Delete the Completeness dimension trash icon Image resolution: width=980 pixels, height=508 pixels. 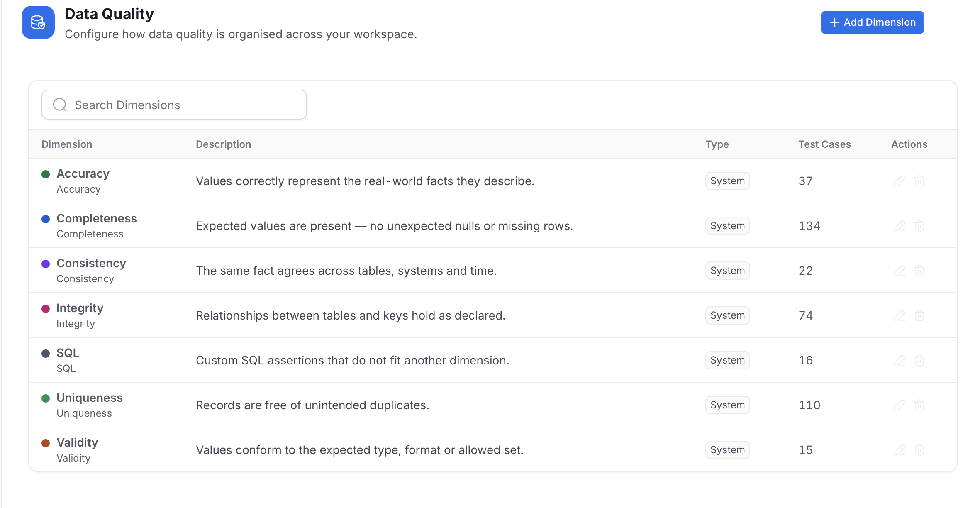click(x=919, y=226)
